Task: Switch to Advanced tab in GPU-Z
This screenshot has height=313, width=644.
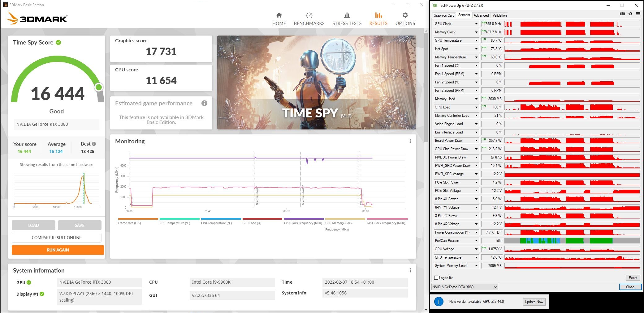Action: tap(481, 15)
